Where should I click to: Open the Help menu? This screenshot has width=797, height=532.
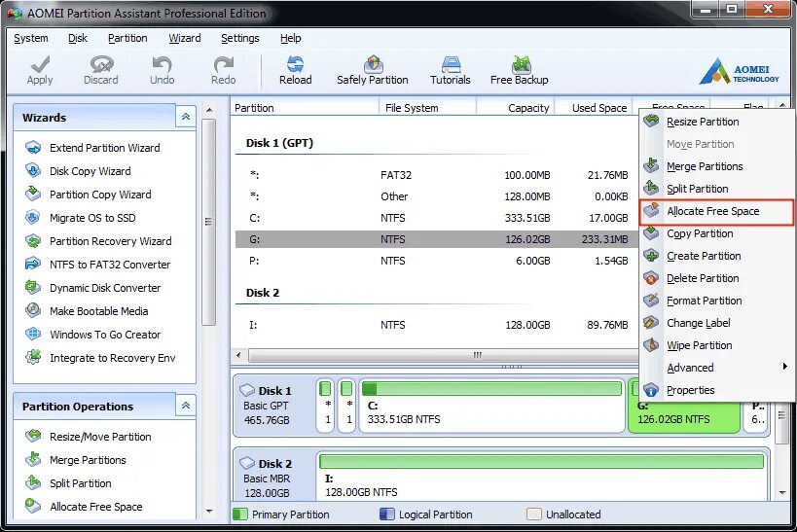point(290,38)
